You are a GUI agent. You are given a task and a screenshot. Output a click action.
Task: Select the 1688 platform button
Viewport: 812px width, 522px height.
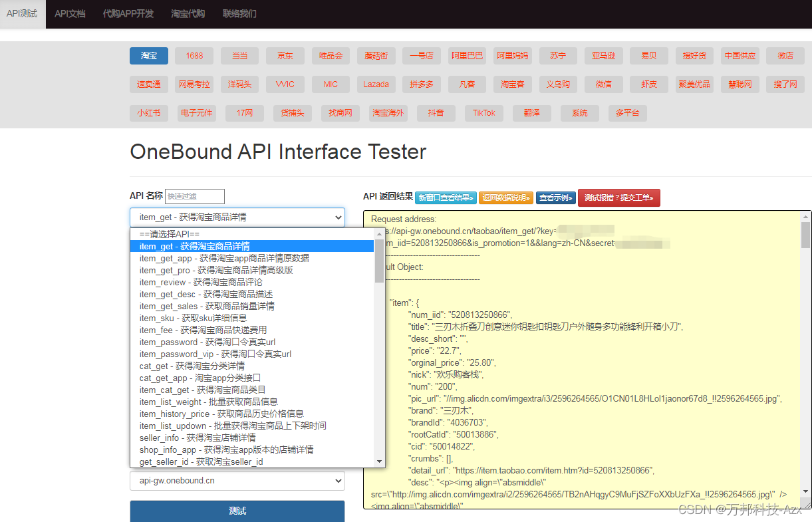pyautogui.click(x=194, y=56)
